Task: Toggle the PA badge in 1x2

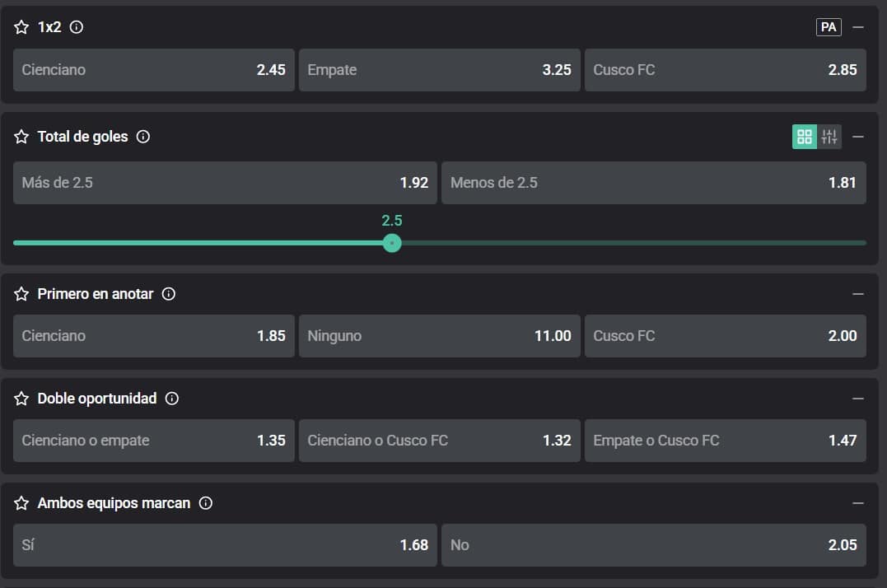Action: pyautogui.click(x=829, y=27)
